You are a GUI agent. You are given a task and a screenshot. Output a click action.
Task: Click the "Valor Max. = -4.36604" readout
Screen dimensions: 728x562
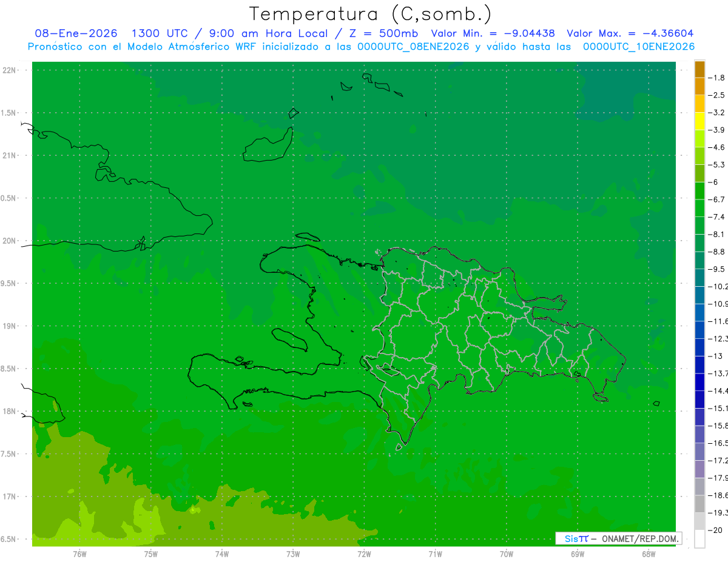[630, 33]
